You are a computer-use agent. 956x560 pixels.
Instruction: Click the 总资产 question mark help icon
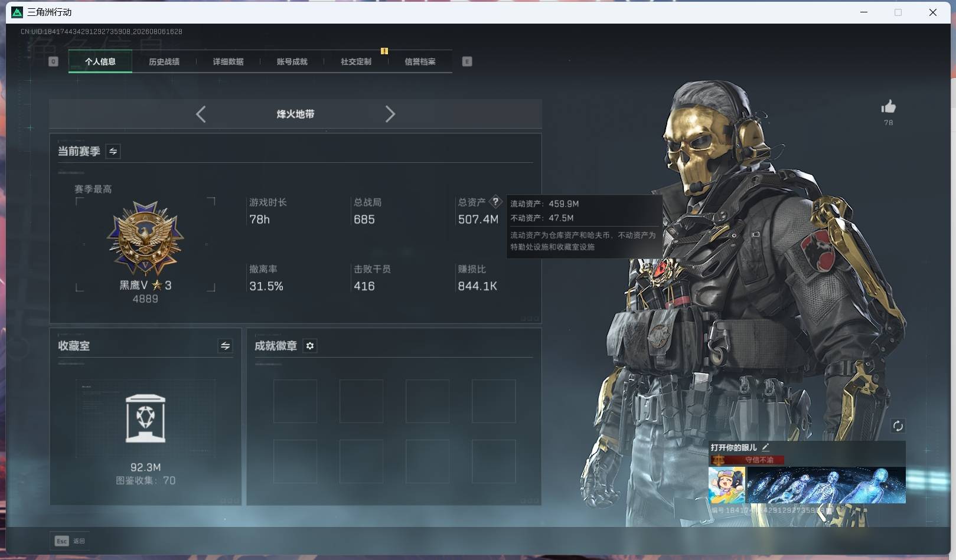tap(496, 202)
